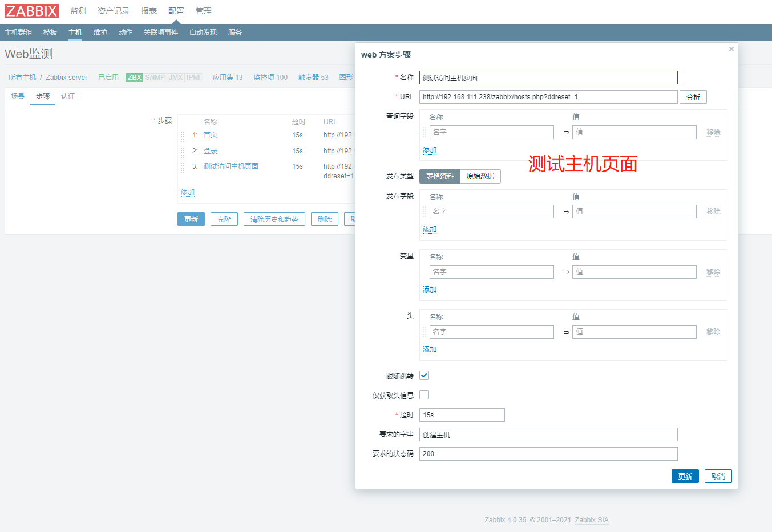Click 更新 button in the dialog
The height and width of the screenshot is (532, 772).
(685, 476)
